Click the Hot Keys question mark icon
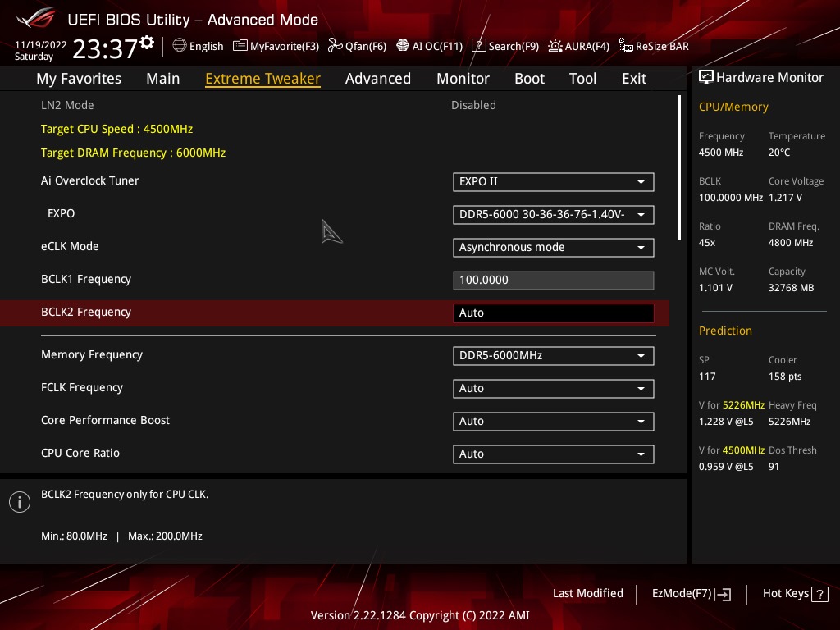Screen dimensions: 840x630 click(x=819, y=594)
